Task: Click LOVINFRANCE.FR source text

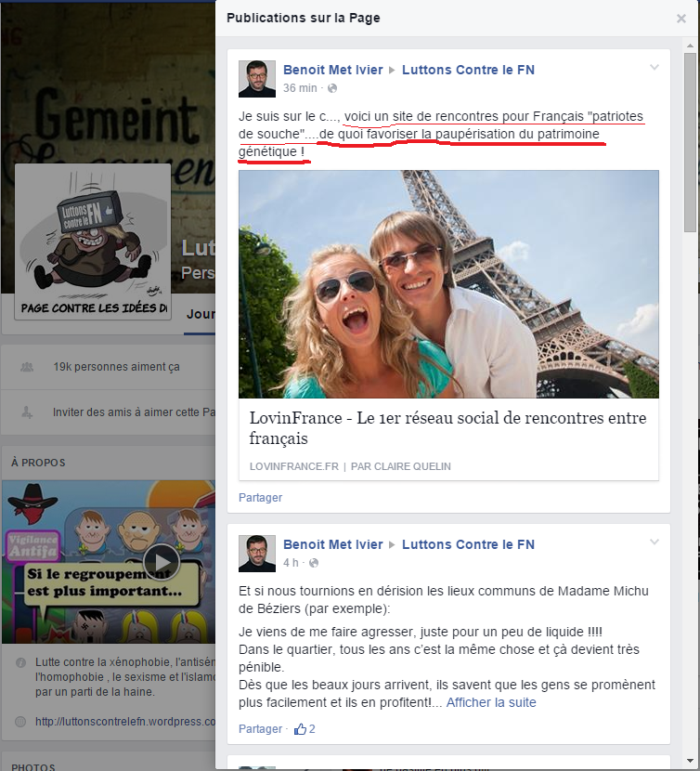Action: [294, 466]
